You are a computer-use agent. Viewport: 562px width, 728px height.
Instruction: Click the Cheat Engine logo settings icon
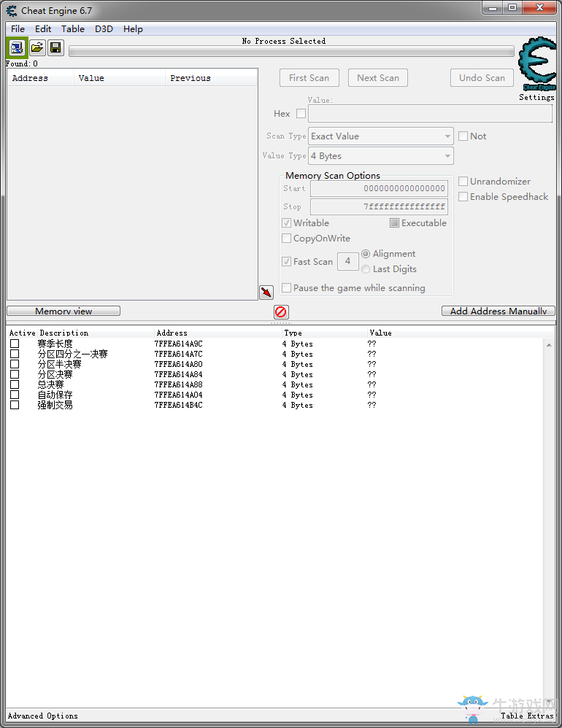click(537, 64)
